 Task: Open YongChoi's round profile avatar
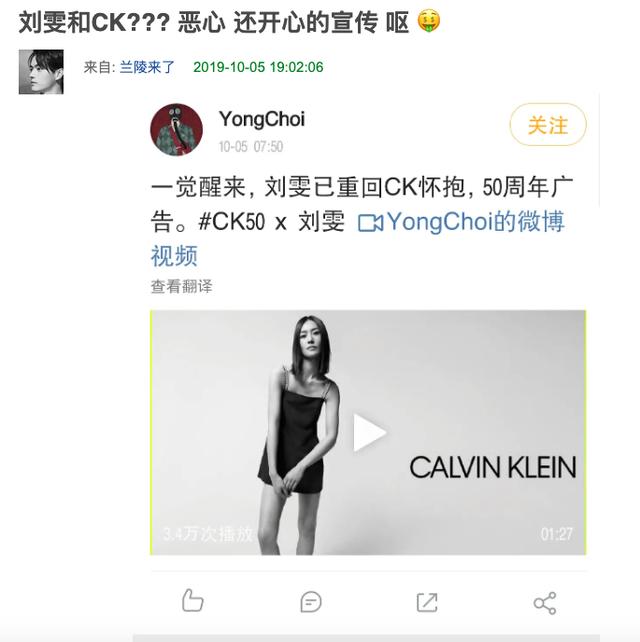[176, 129]
